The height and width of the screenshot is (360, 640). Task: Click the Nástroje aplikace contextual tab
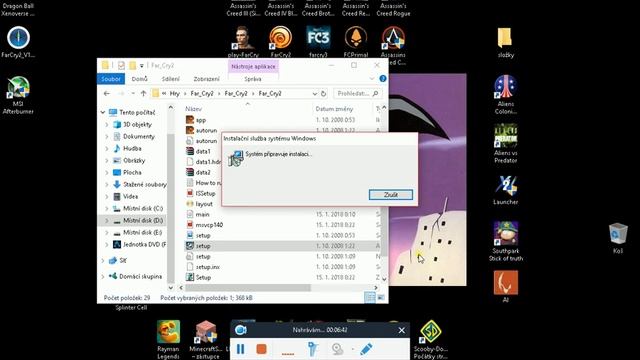[253, 67]
